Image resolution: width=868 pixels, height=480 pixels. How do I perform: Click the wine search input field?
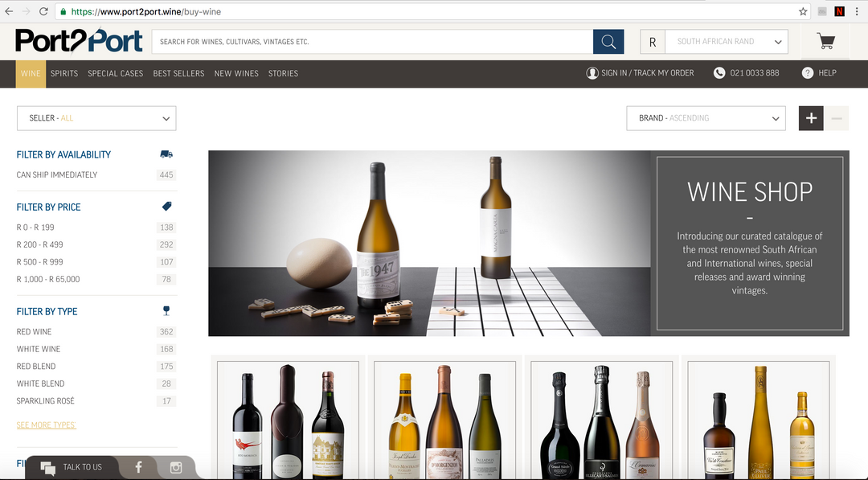click(x=372, y=42)
